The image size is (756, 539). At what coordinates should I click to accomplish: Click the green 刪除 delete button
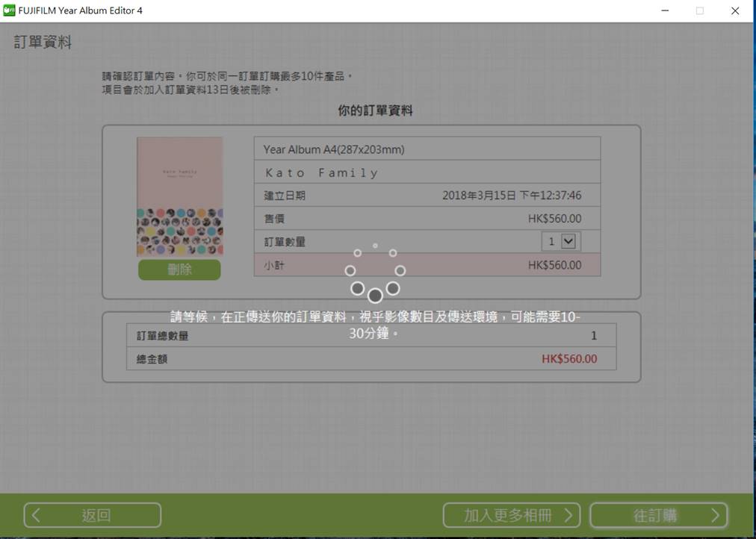179,269
